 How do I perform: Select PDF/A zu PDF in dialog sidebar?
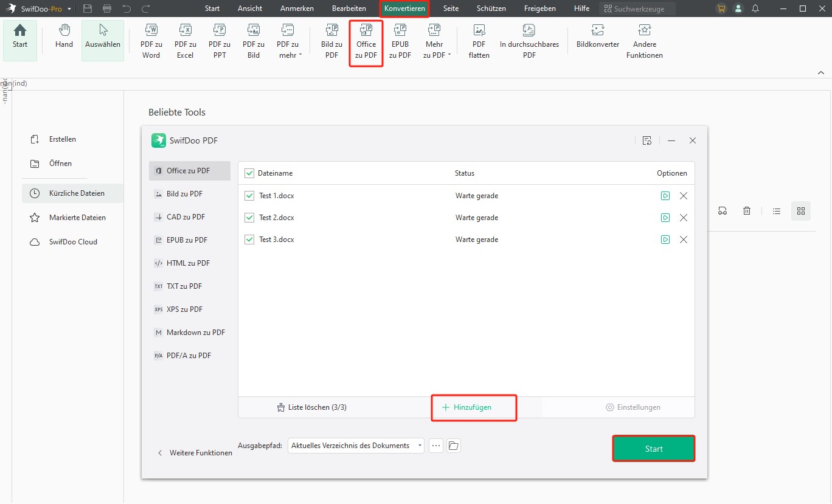point(190,356)
